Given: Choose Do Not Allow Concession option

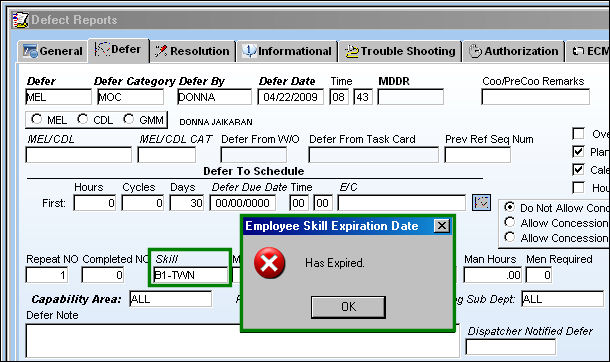Looking at the screenshot, I should click(x=510, y=207).
